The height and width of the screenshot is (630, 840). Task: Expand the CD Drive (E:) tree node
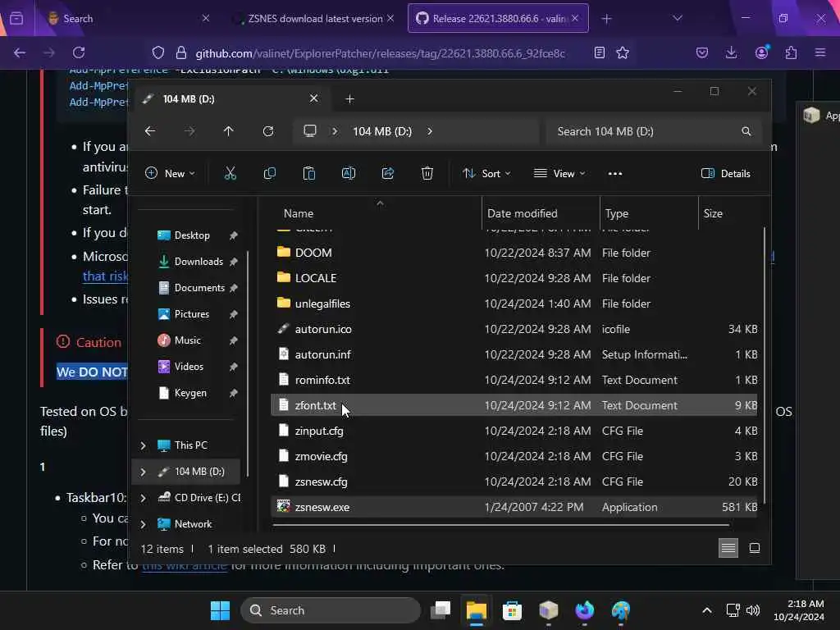click(143, 498)
